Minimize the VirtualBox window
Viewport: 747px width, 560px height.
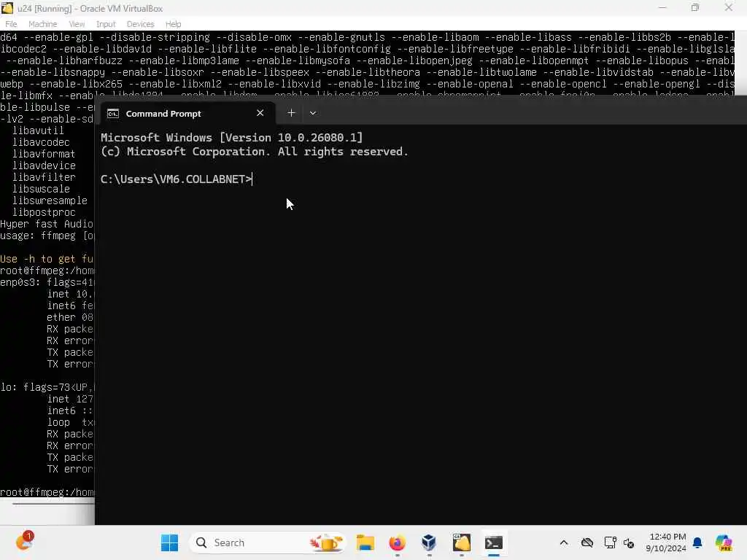tap(662, 7)
